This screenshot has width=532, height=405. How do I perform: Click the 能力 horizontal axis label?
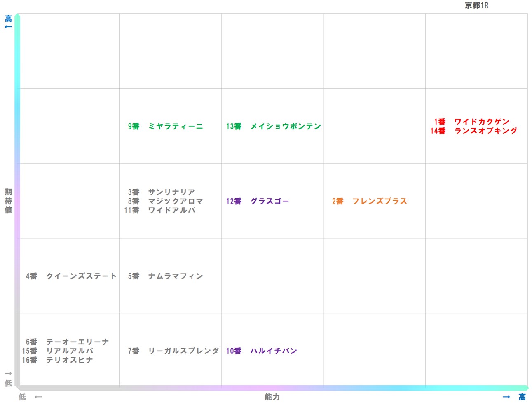coord(272,397)
